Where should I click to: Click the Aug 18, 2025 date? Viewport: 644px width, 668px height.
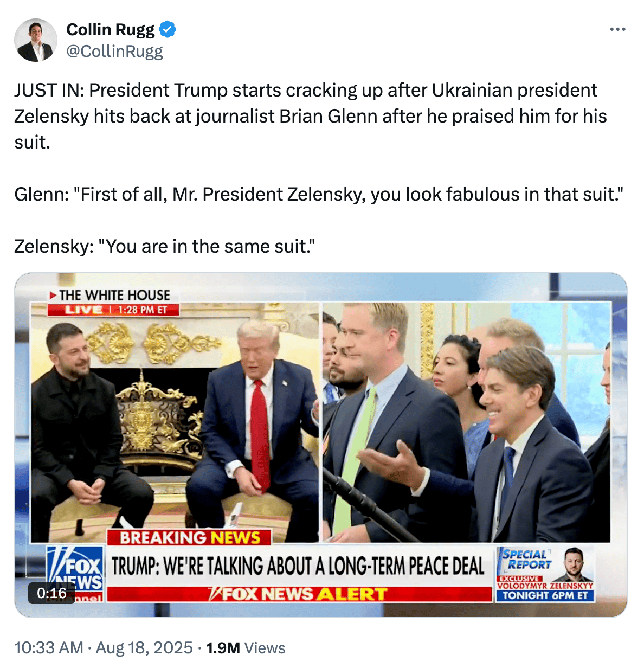coord(144,647)
